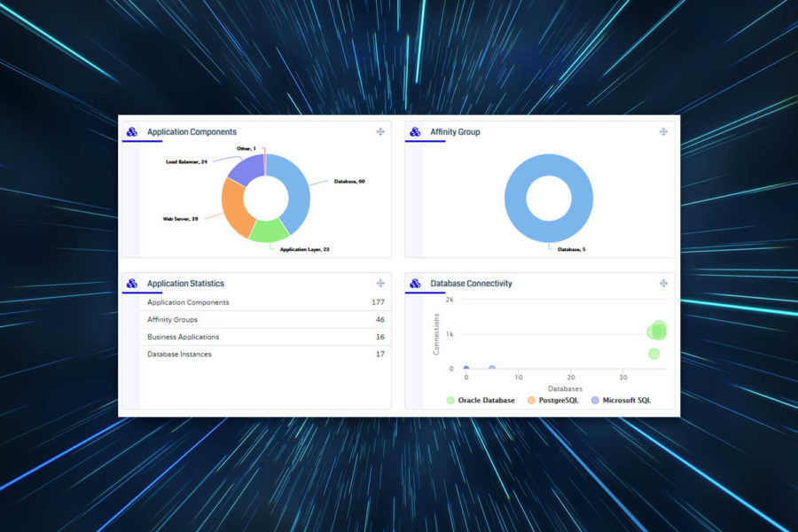Image resolution: width=798 pixels, height=532 pixels.
Task: Click the move handle on Application Components panel
Action: pos(380,132)
